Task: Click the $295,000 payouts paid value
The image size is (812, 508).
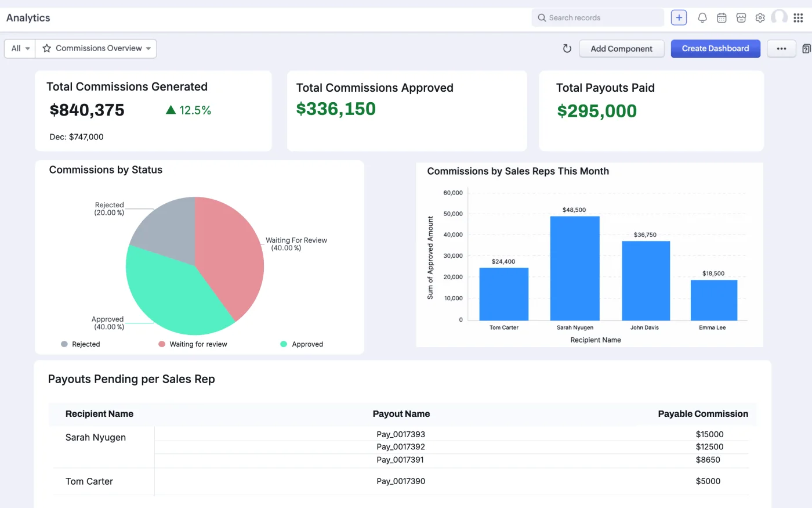Action: point(597,111)
